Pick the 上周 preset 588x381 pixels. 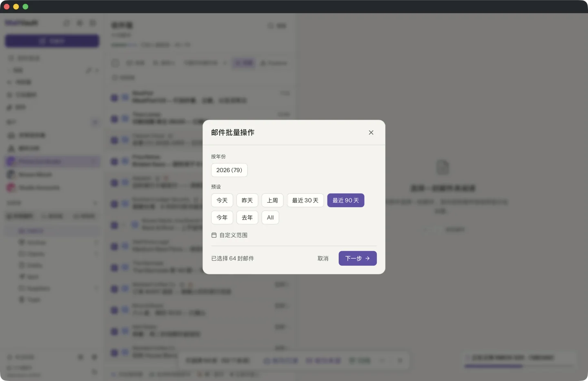(x=272, y=200)
